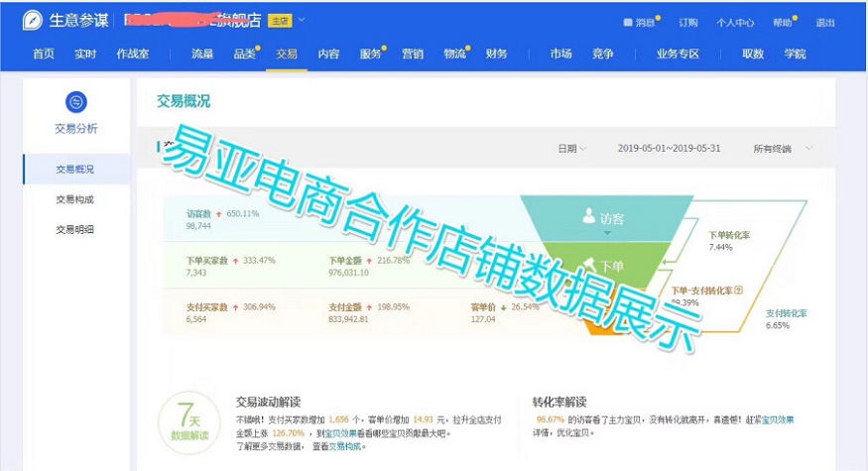868x471 pixels.
Task: Expand the shop switcher arrow beside 主店
Action: coord(302,20)
